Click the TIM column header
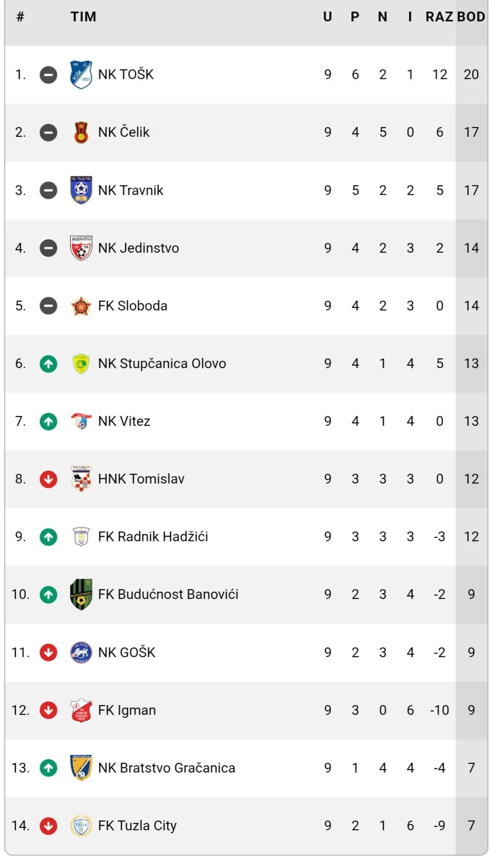The height and width of the screenshot is (868, 500). pyautogui.click(x=83, y=17)
